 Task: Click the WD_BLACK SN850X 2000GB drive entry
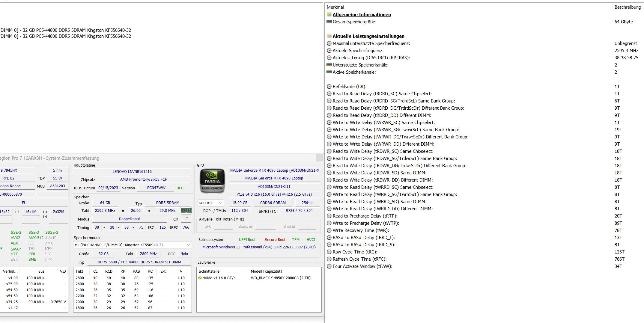[281, 278]
